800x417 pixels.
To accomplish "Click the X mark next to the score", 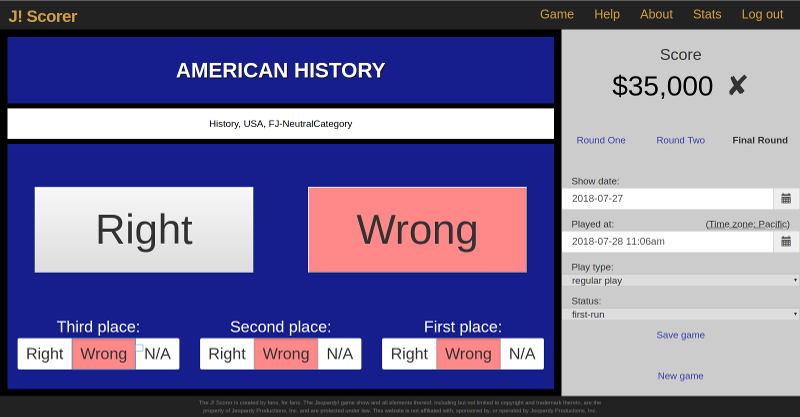I will (737, 87).
